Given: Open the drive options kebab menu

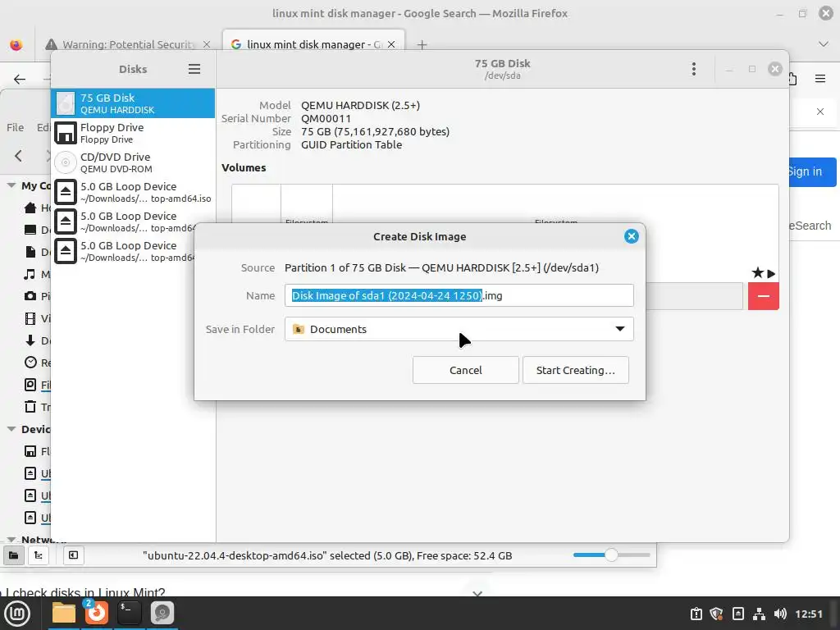Looking at the screenshot, I should click(694, 69).
